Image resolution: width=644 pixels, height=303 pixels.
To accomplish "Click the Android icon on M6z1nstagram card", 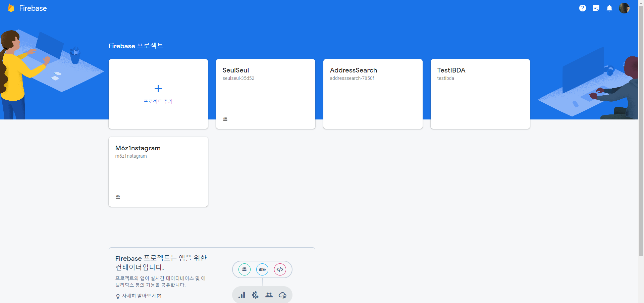I will 118,197.
